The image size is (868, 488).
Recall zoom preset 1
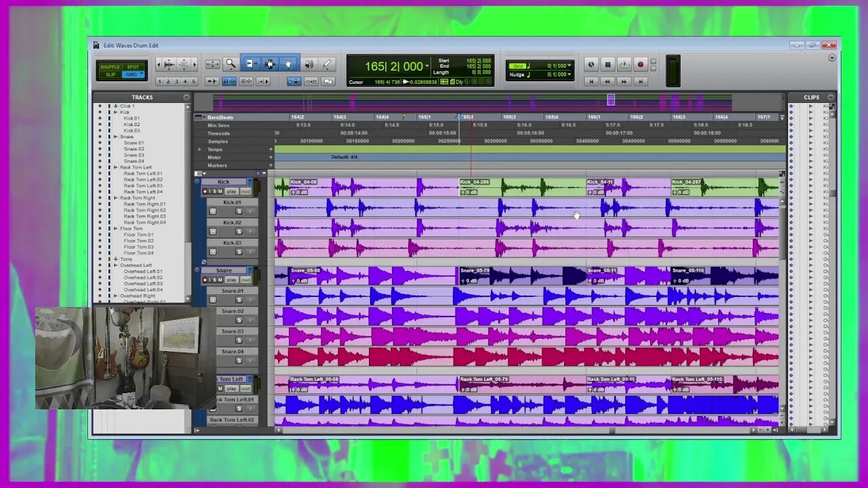pos(160,81)
